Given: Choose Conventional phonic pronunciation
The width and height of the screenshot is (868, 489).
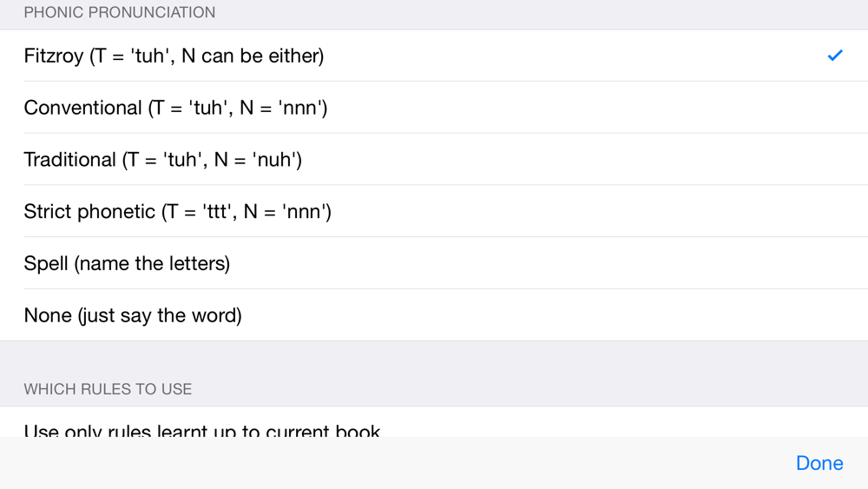Looking at the screenshot, I should coord(434,108).
